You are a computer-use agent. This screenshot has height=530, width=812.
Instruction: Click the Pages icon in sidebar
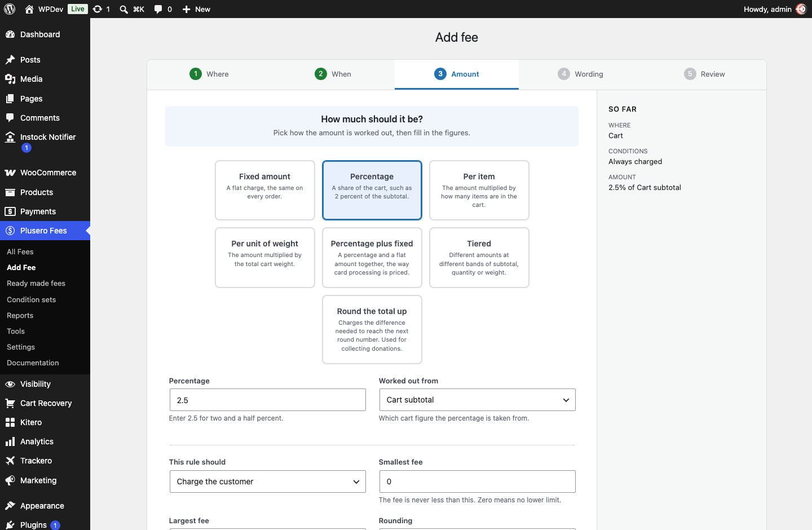(10, 99)
